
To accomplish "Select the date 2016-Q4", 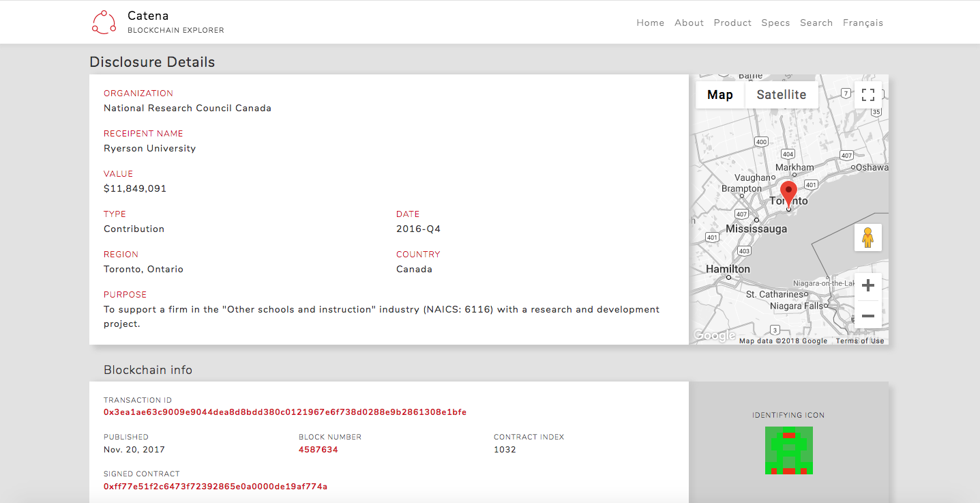I will (x=419, y=229).
